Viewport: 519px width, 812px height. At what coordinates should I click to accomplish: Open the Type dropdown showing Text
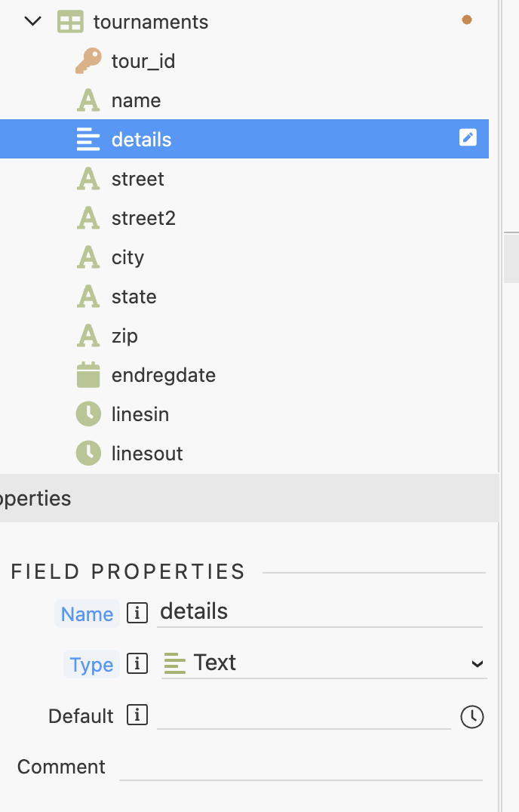coord(324,663)
